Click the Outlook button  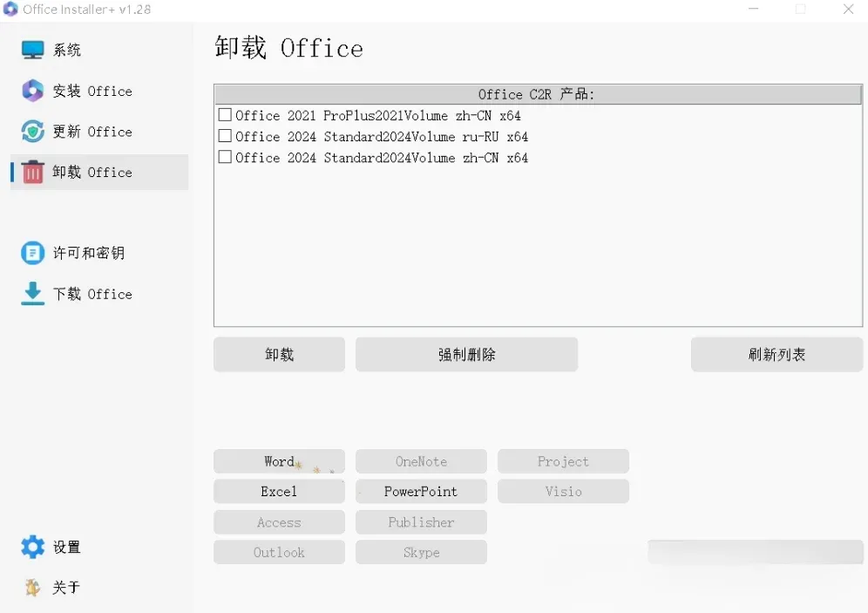pos(279,552)
